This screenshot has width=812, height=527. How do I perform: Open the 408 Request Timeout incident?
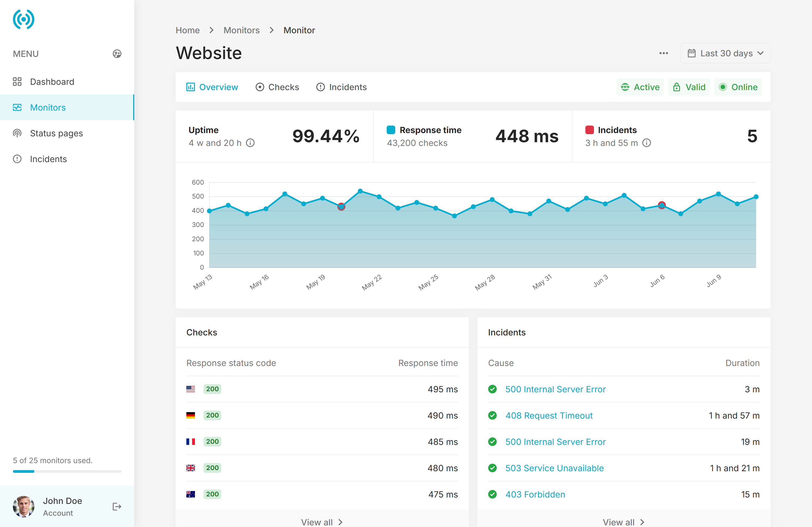[549, 416]
